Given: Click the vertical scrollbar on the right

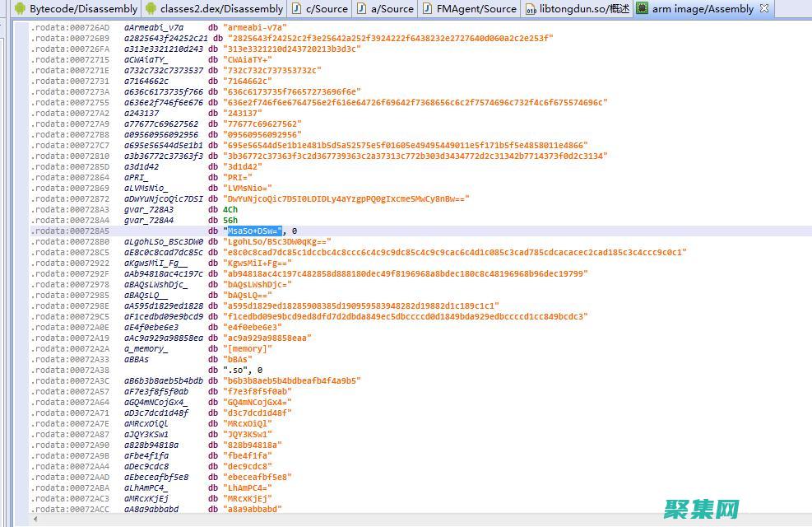Looking at the screenshot, I should (806, 272).
